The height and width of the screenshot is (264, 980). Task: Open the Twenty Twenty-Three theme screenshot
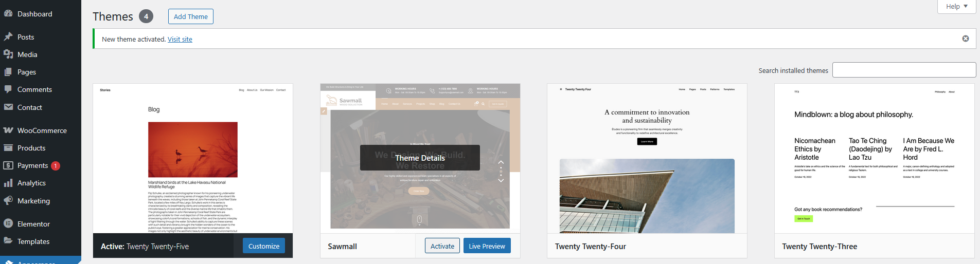875,158
